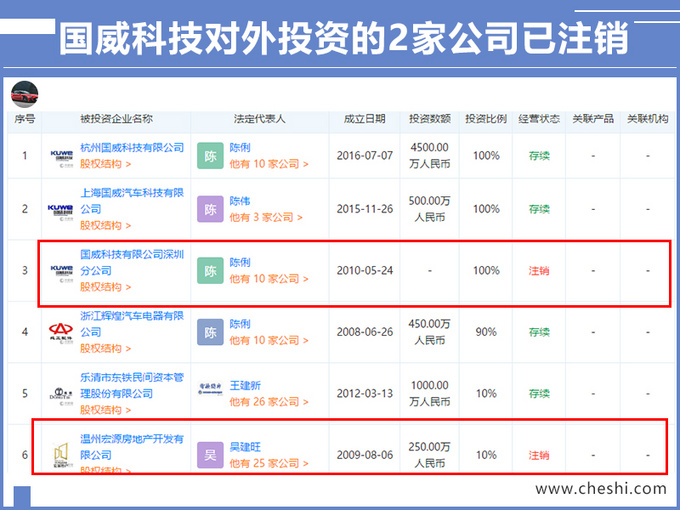
Task: Click 250.00万 人民币 investment cell
Action: click(x=430, y=455)
